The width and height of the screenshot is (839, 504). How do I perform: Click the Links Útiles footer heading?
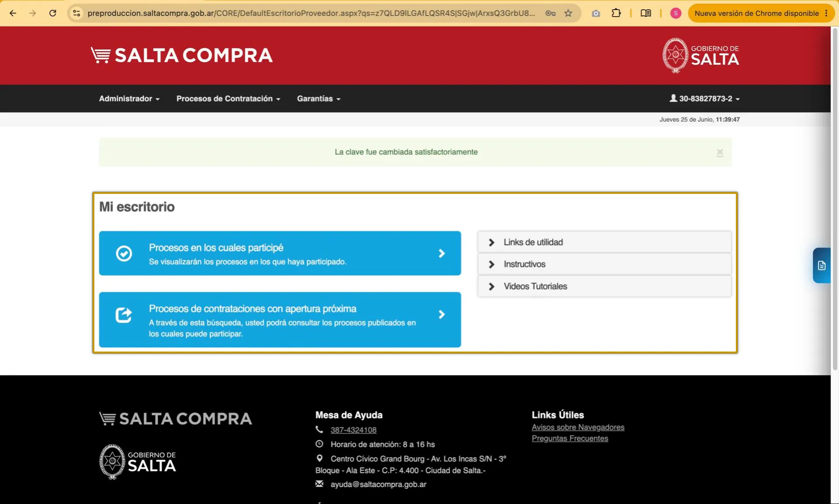click(x=558, y=415)
